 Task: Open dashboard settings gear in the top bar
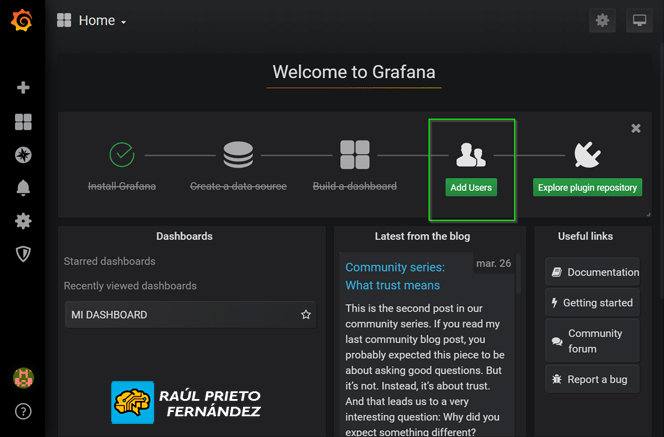coord(602,21)
